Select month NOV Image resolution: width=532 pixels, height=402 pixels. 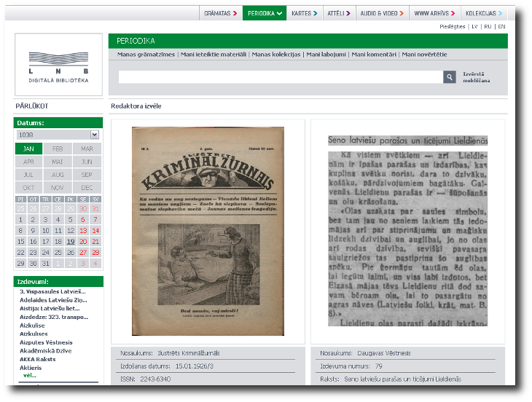click(x=58, y=187)
